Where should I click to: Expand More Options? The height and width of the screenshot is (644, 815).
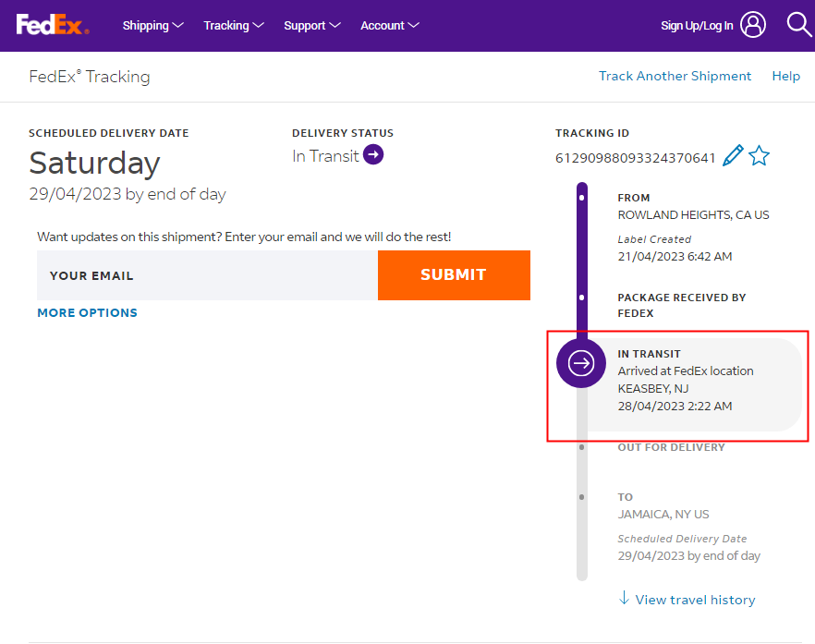[x=87, y=313]
